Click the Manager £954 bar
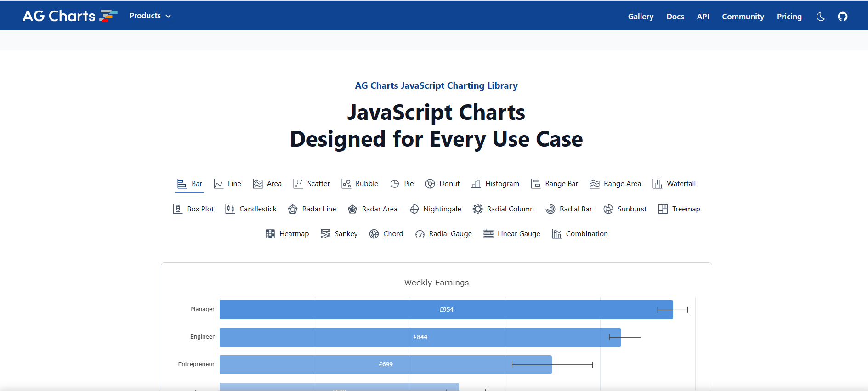 click(446, 310)
